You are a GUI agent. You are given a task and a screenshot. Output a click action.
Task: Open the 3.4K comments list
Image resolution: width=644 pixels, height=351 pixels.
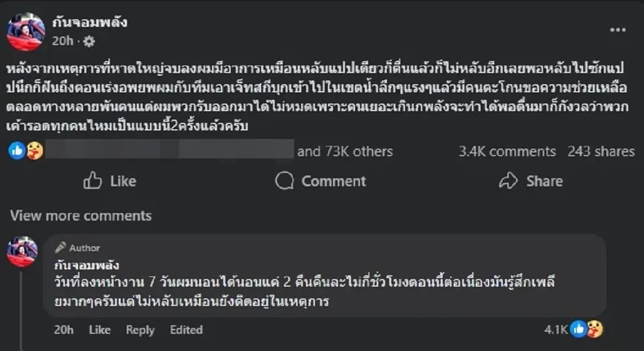pyautogui.click(x=507, y=152)
